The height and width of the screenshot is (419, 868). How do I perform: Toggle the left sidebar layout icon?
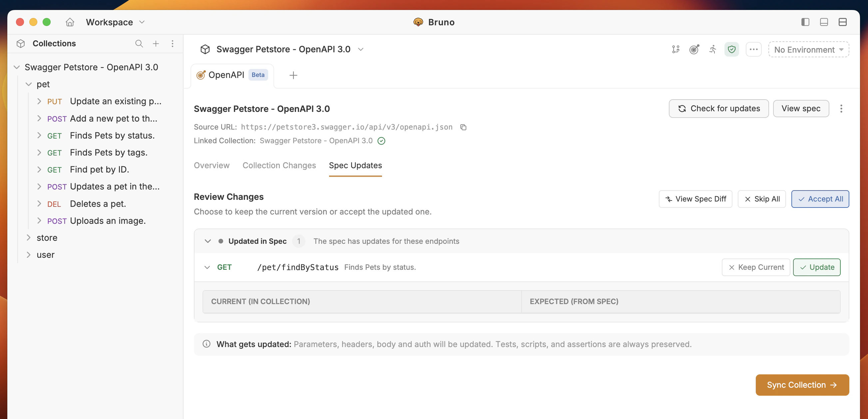tap(805, 22)
